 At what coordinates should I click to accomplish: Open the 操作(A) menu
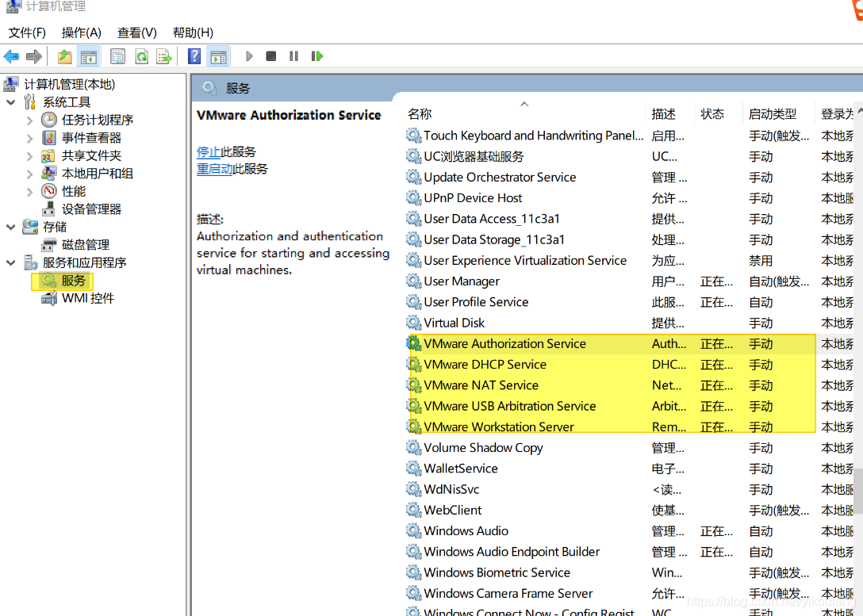[x=82, y=33]
